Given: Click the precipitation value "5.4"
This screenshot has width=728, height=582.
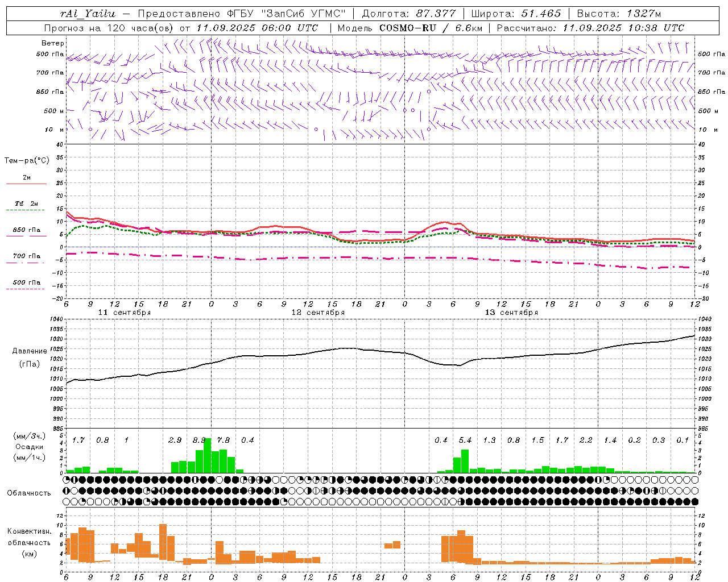Looking at the screenshot, I should point(465,440).
